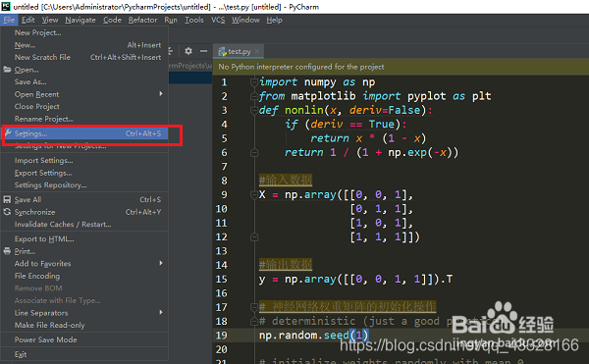Viewport: 589px width, 364px height.
Task: Click the PyCharm title bar app icon
Action: (6, 7)
